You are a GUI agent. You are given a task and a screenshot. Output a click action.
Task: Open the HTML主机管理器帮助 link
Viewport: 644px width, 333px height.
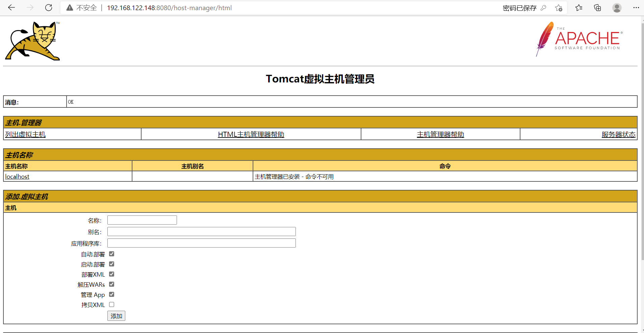(251, 134)
